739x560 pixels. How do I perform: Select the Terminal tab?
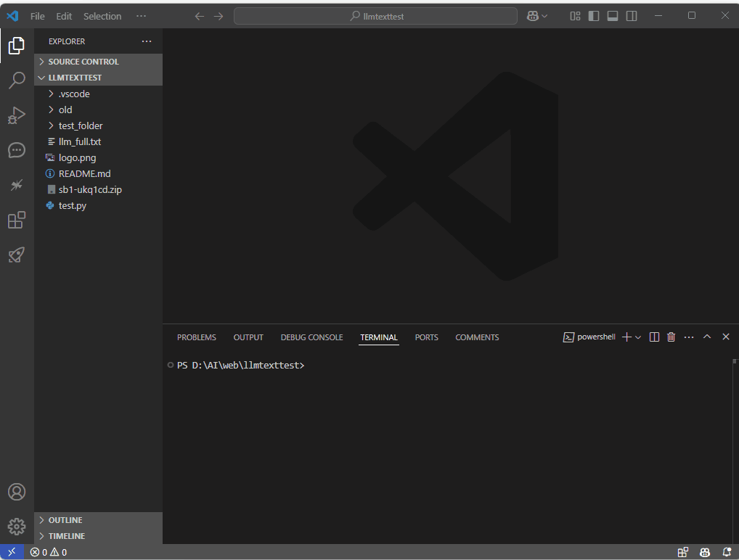click(379, 337)
